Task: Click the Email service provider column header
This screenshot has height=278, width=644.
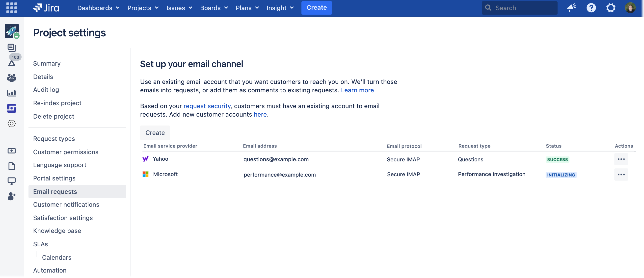Action: click(170, 146)
